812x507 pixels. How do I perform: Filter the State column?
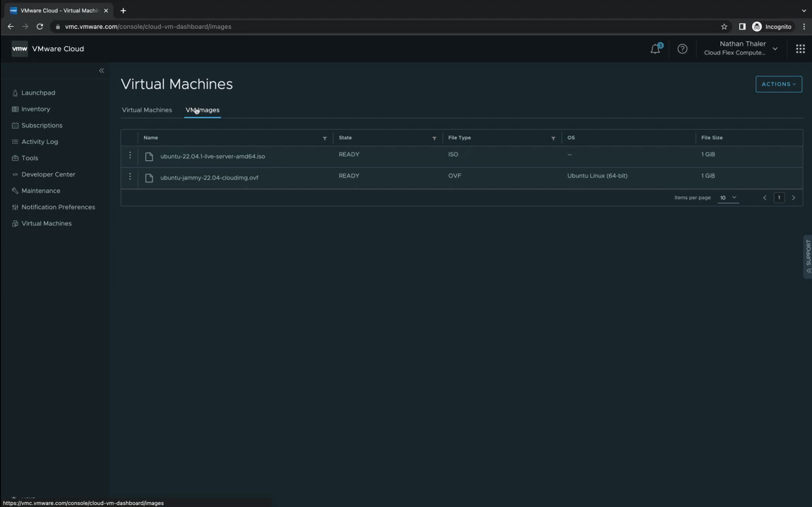point(434,138)
